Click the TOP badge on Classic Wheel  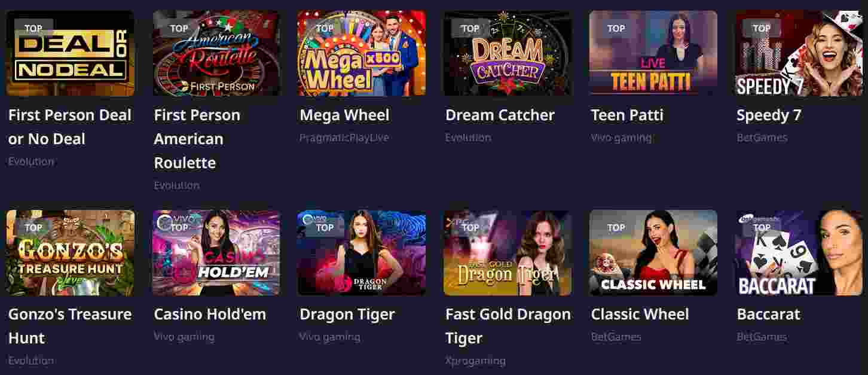[616, 227]
